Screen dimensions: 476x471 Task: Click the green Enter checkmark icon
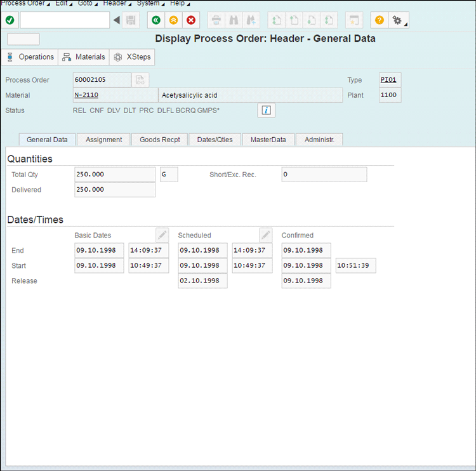tap(10, 20)
